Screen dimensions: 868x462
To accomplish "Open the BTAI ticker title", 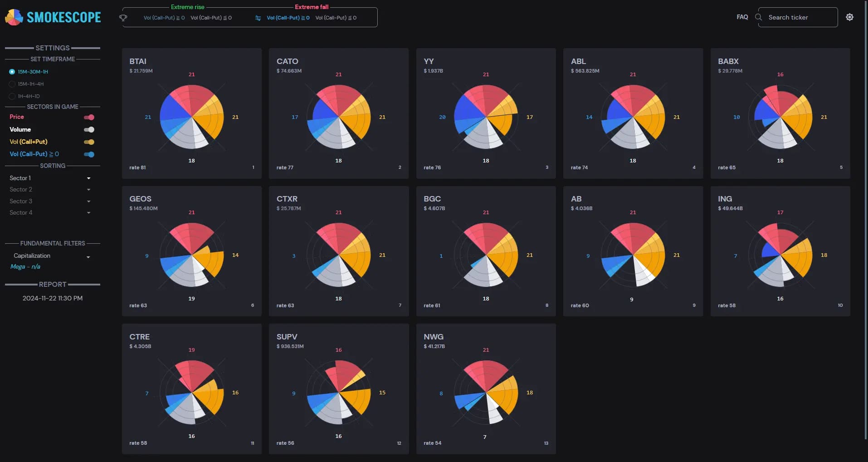I will (x=138, y=61).
